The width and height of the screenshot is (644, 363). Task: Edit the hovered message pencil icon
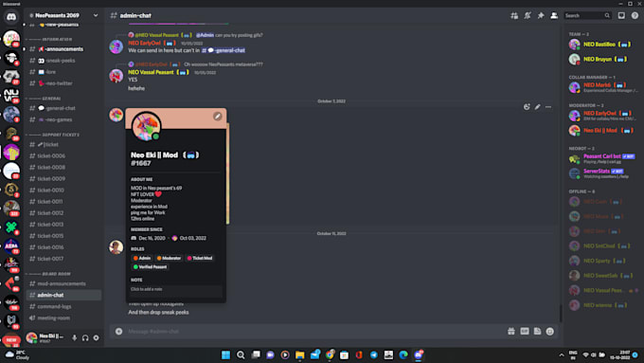coord(538,107)
